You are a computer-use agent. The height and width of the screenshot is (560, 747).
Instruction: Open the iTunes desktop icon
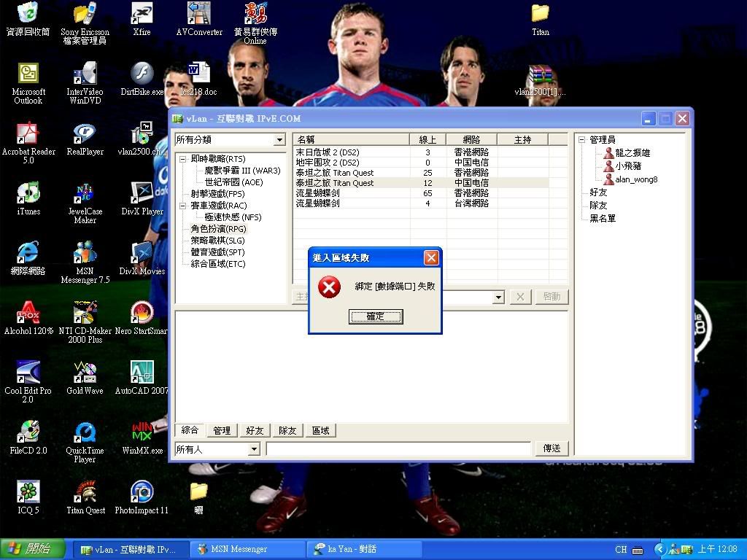tap(28, 195)
